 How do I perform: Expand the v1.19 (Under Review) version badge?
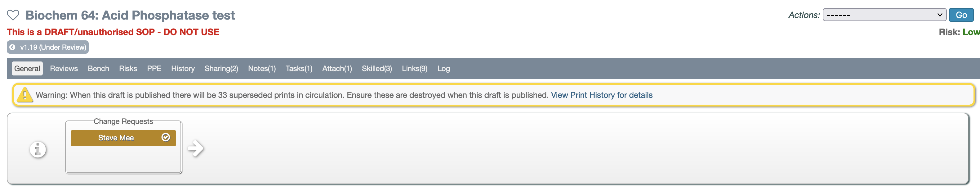click(53, 47)
